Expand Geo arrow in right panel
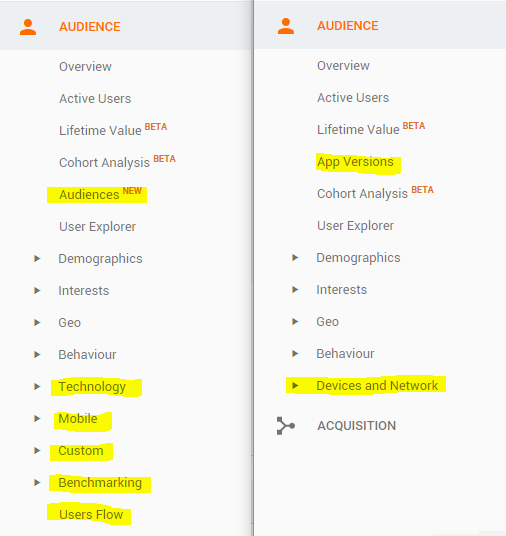 [295, 321]
